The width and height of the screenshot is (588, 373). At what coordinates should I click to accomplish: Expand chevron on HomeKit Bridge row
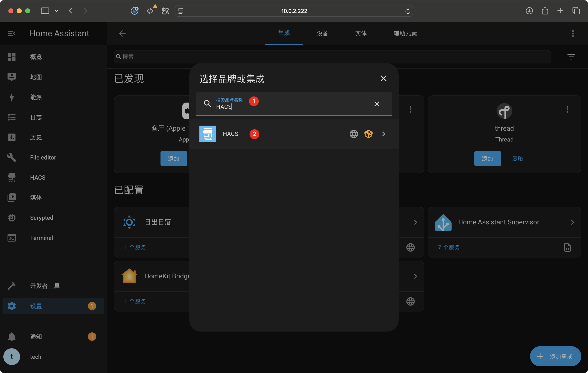point(415,276)
